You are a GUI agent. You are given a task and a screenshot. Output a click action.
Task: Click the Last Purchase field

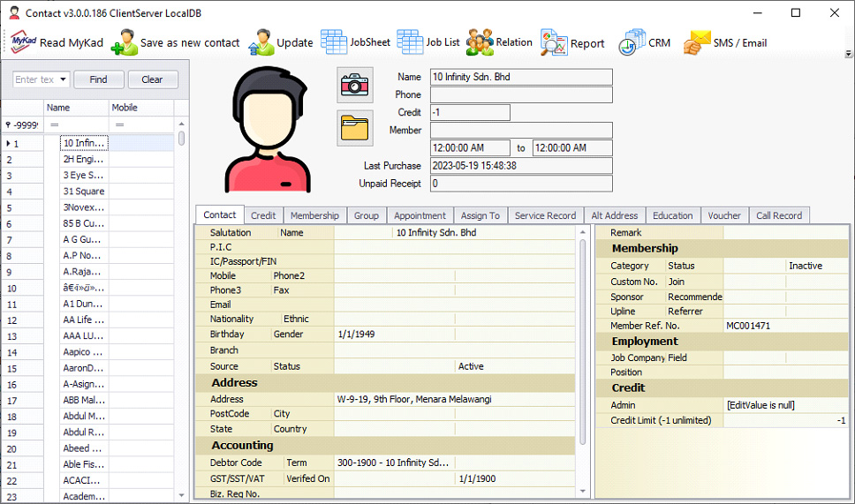click(x=521, y=166)
